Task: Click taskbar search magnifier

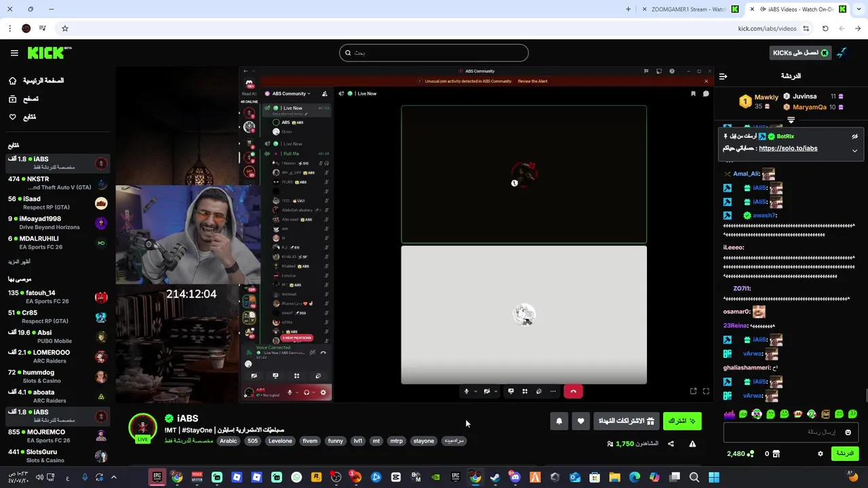Action: pyautogui.click(x=694, y=477)
